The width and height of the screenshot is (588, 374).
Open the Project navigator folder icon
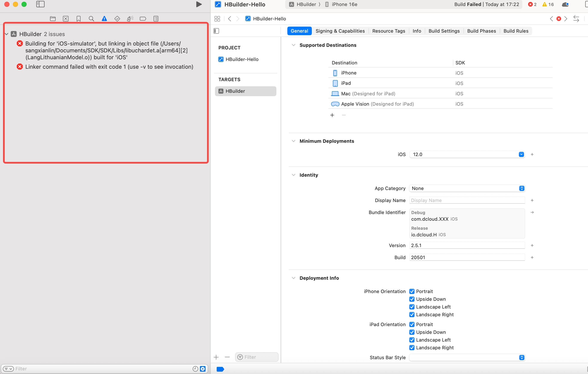pos(53,18)
